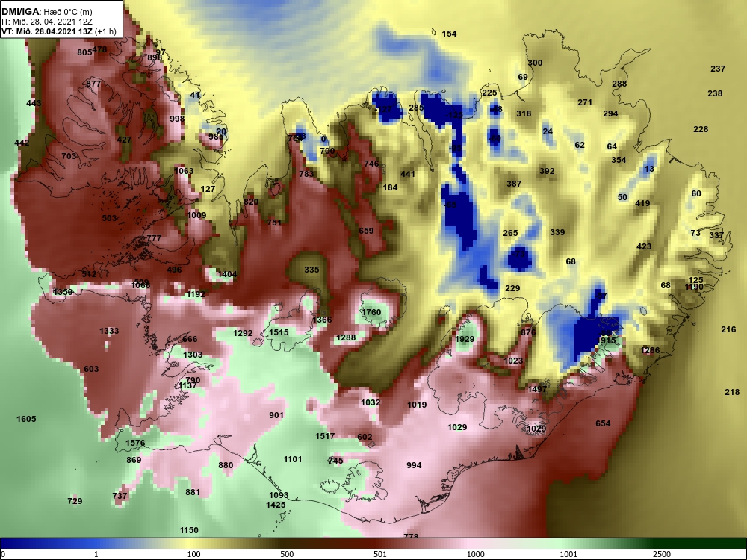The height and width of the screenshot is (560, 747).
Task: Click the map value '419'
Action: tap(642, 203)
